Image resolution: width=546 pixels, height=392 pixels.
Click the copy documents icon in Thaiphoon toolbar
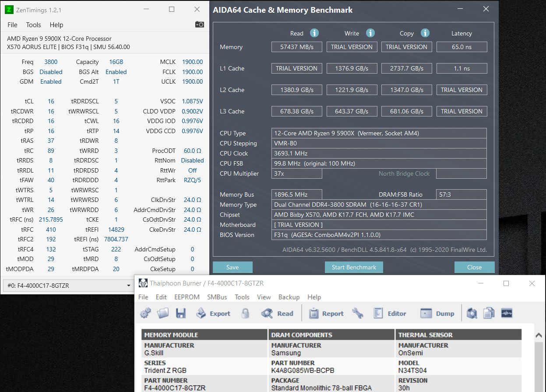click(489, 313)
